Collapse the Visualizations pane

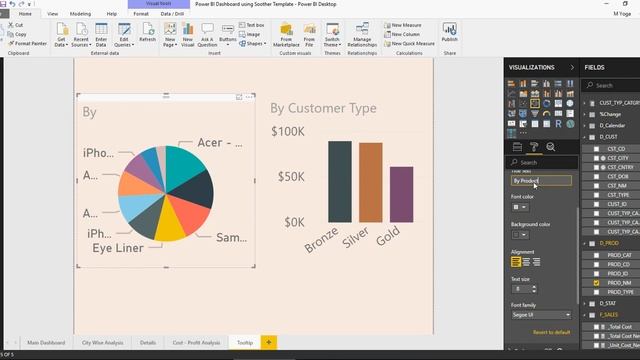tap(572, 67)
